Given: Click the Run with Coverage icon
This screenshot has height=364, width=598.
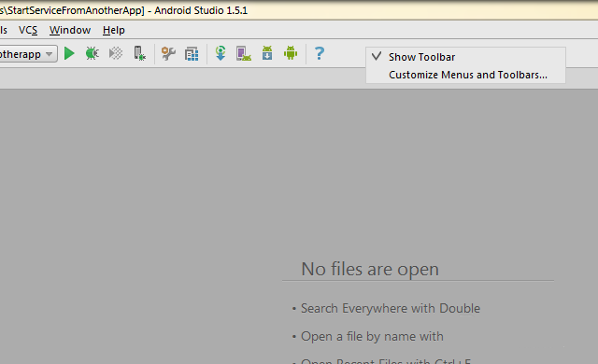Looking at the screenshot, I should pos(116,53).
